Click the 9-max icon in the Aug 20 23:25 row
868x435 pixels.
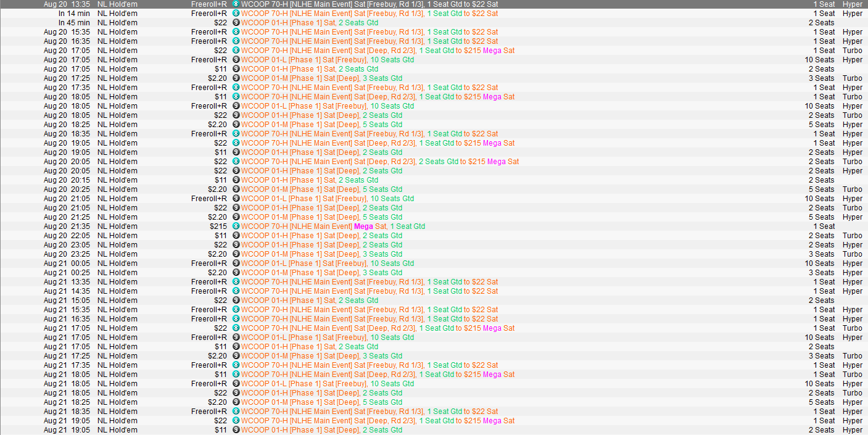236,254
